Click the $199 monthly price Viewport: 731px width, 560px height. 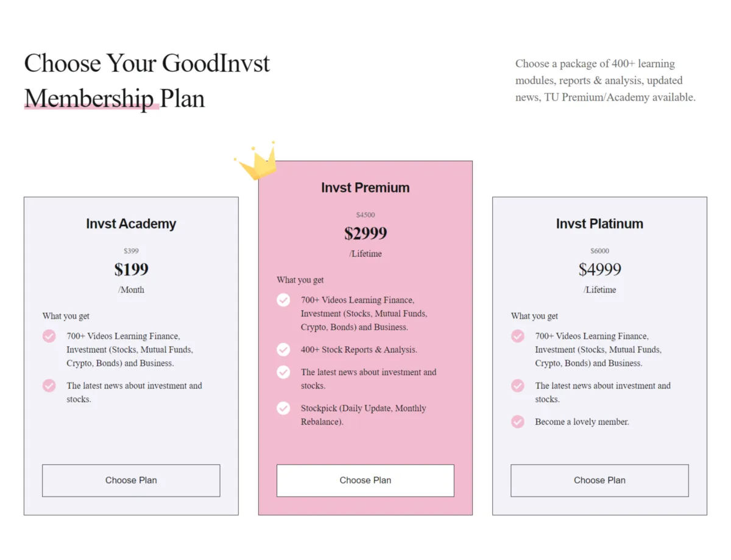pos(131,269)
